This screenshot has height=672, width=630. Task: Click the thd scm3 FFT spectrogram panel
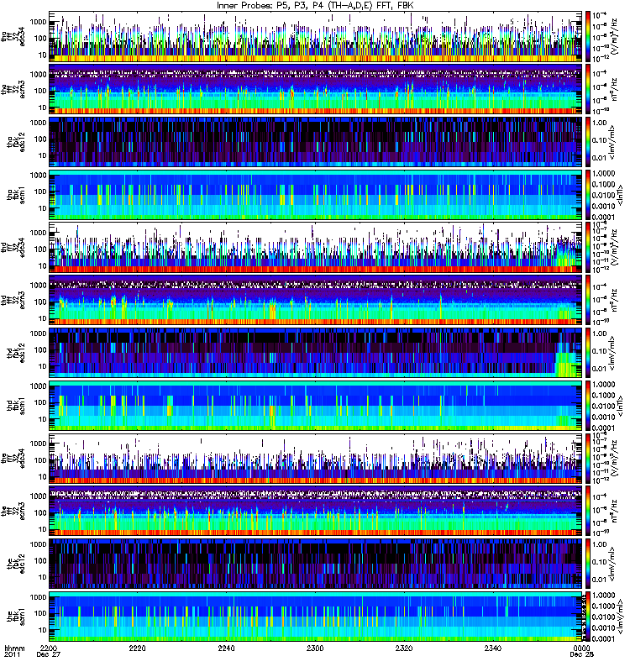point(316,300)
